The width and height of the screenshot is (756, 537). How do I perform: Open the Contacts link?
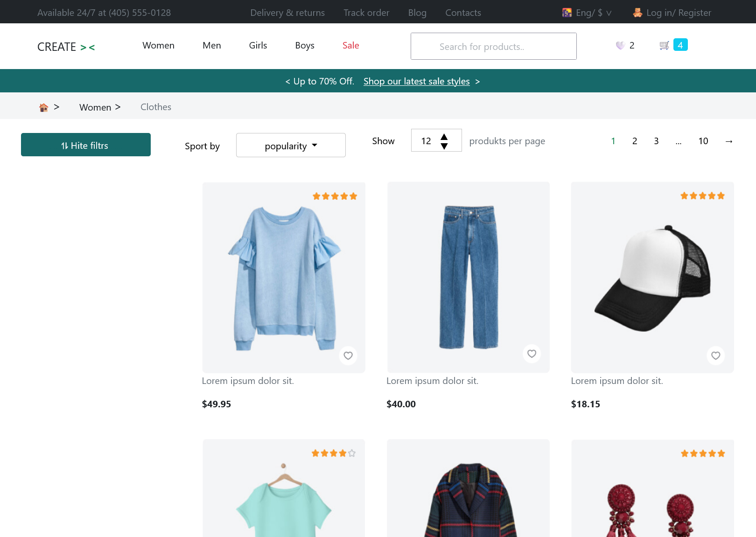[463, 13]
